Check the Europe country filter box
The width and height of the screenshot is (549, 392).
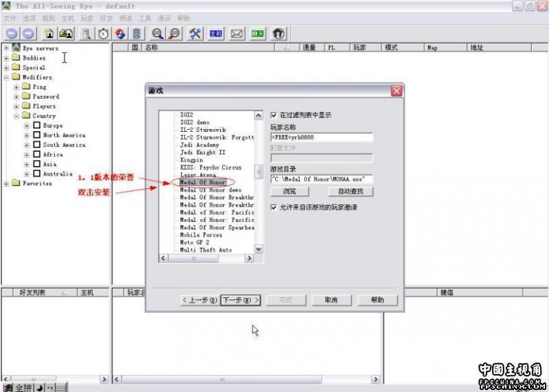click(37, 125)
